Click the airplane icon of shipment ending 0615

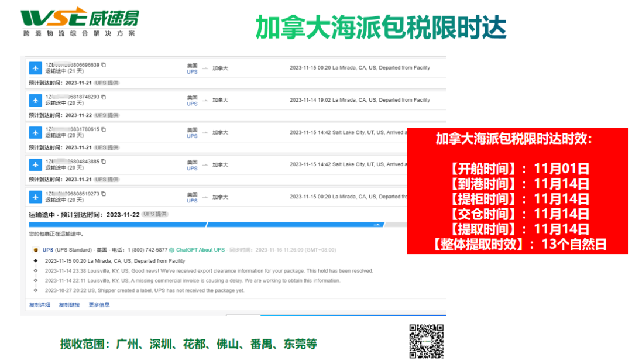coord(36,132)
